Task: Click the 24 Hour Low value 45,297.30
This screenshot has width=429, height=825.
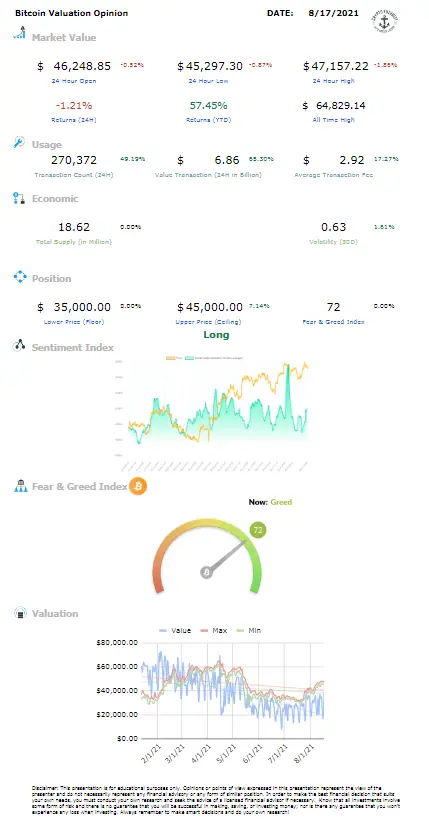Action: tap(214, 66)
